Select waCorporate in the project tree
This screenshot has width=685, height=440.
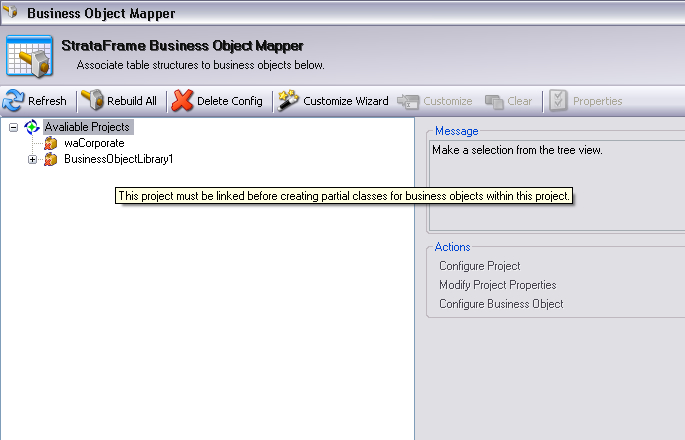click(x=94, y=144)
